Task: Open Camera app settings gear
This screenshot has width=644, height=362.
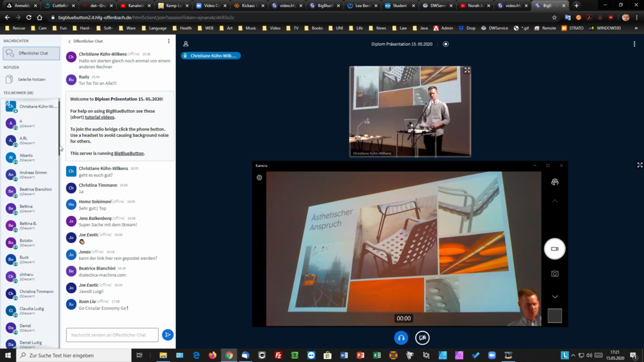Action: click(260, 178)
